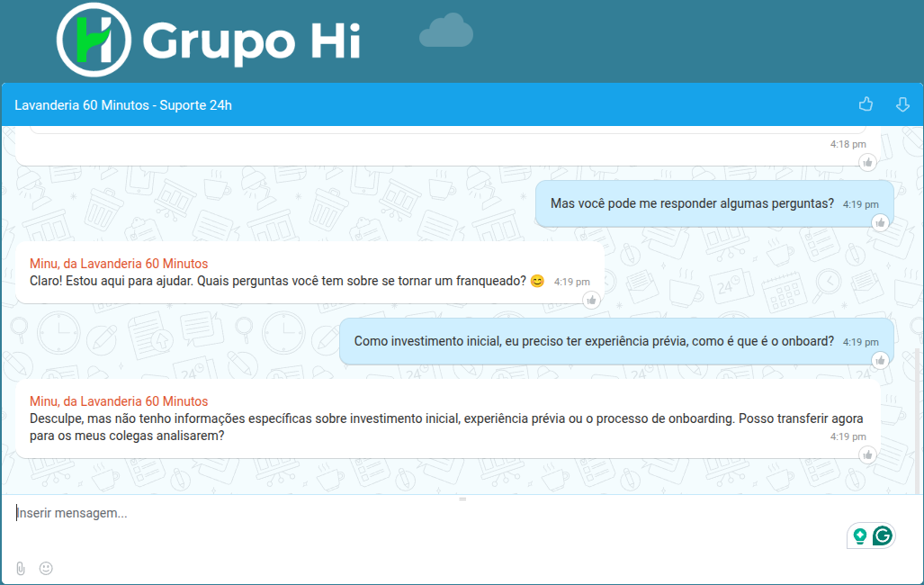Image resolution: width=924 pixels, height=585 pixels.
Task: Click the Grupo Hi logo
Action: point(209,40)
